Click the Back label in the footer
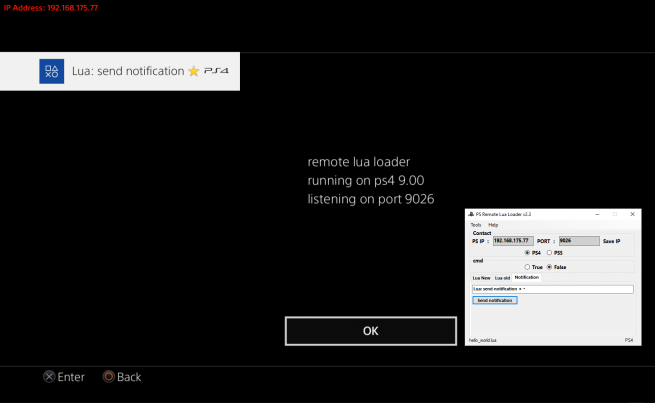Image resolution: width=655 pixels, height=403 pixels. coord(129,377)
